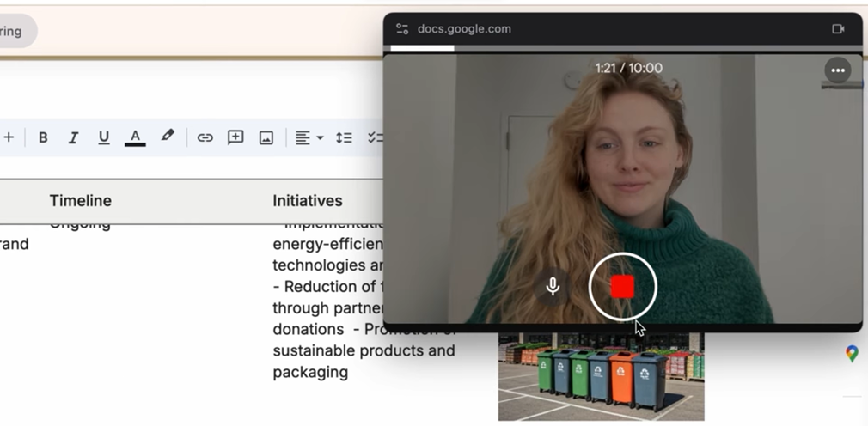This screenshot has height=426, width=868.
Task: Toggle italic formatting
Action: click(73, 137)
